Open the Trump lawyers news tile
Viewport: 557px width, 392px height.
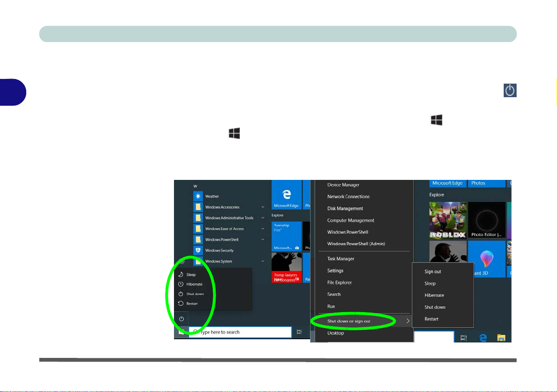(x=286, y=267)
